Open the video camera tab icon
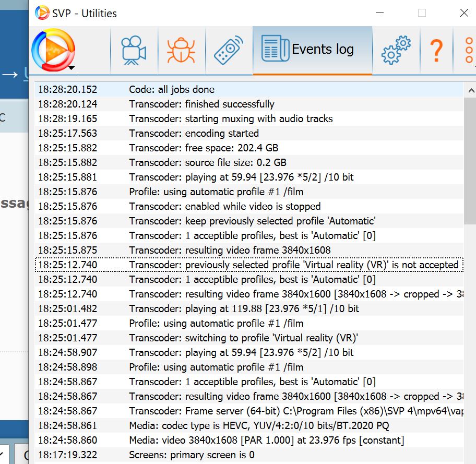 click(x=134, y=50)
